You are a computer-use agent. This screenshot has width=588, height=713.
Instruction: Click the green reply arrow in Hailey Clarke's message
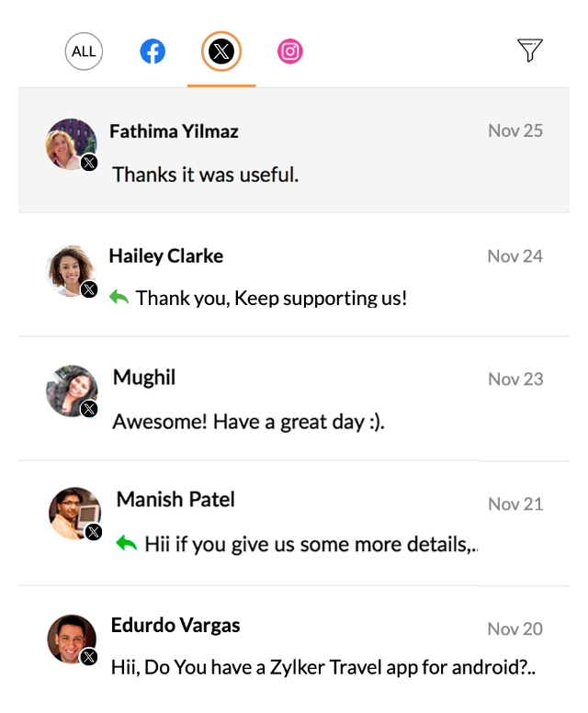pos(119,298)
